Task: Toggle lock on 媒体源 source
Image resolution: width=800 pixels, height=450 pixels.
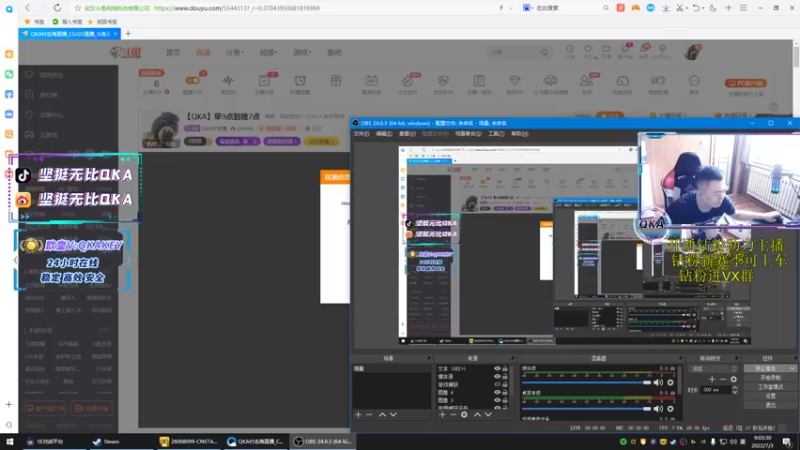Action: (x=505, y=377)
